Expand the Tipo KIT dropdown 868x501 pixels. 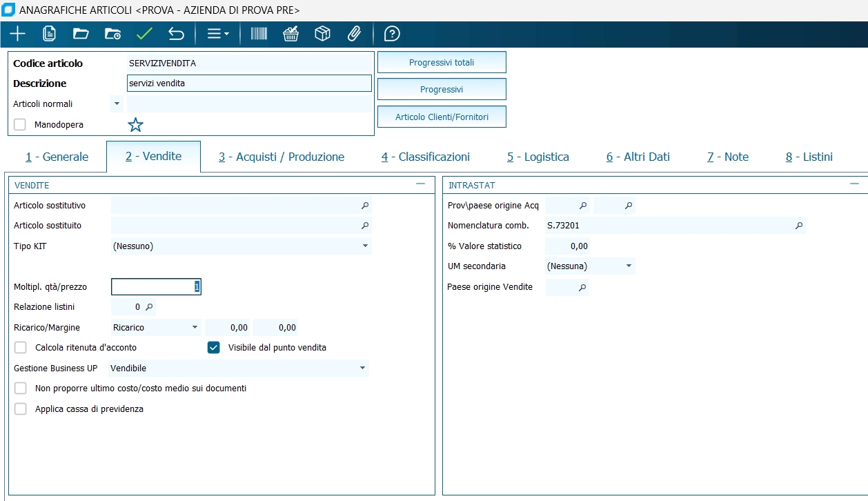pyautogui.click(x=365, y=246)
